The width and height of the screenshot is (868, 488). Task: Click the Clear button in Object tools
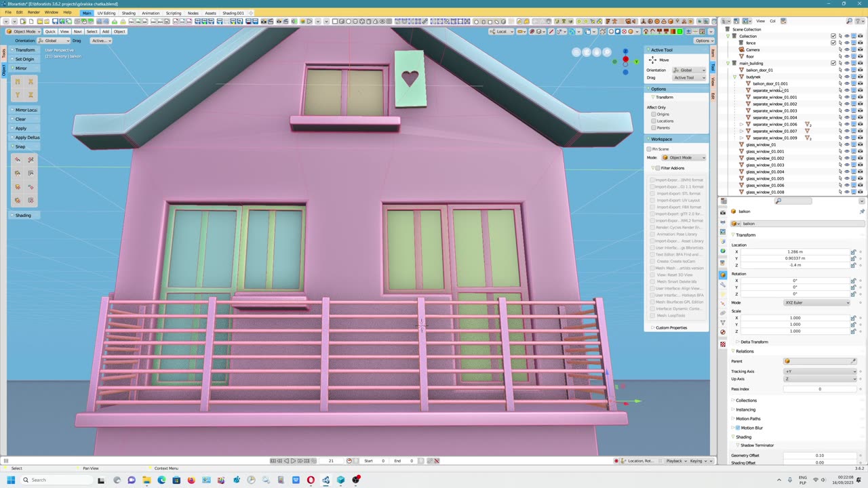tap(20, 119)
